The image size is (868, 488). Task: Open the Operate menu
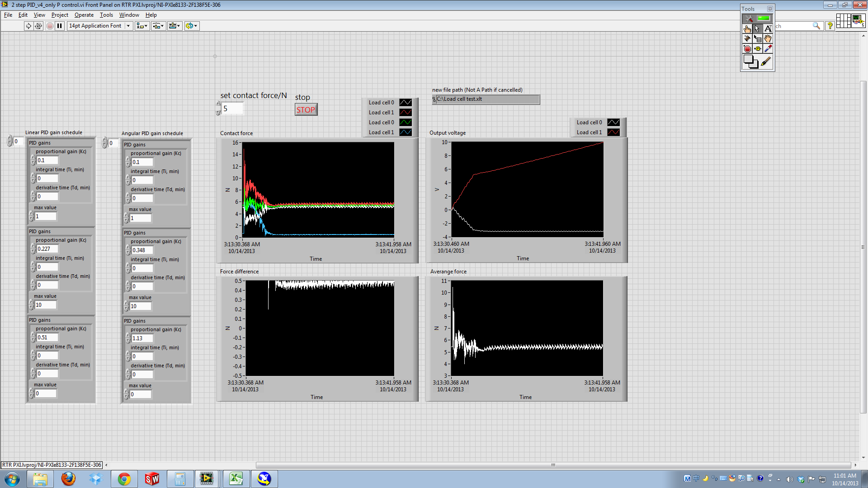(84, 15)
